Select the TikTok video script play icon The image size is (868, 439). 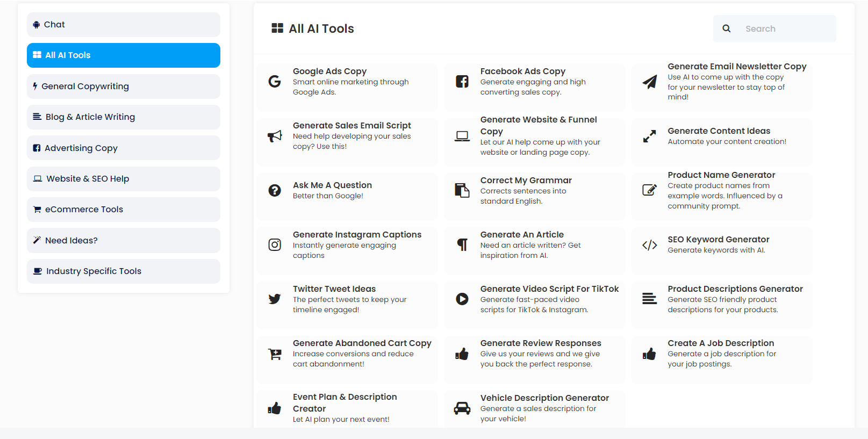point(462,299)
